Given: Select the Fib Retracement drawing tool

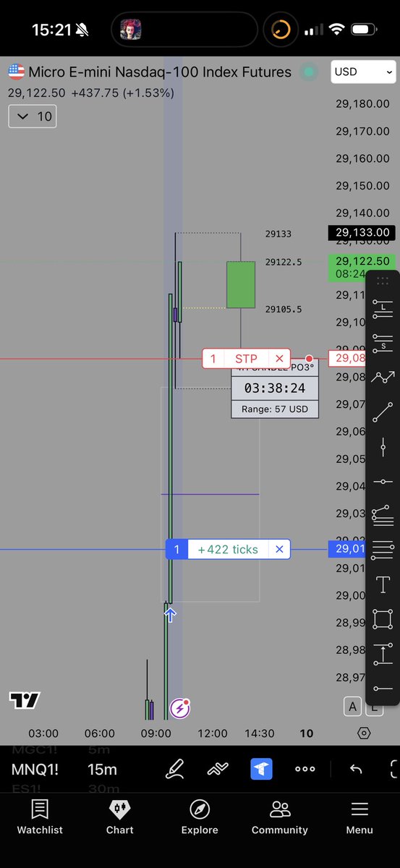Looking at the screenshot, I should click(383, 550).
